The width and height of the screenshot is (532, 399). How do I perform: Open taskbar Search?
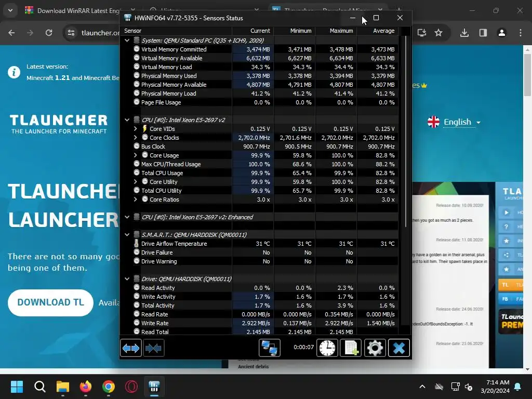click(x=39, y=387)
